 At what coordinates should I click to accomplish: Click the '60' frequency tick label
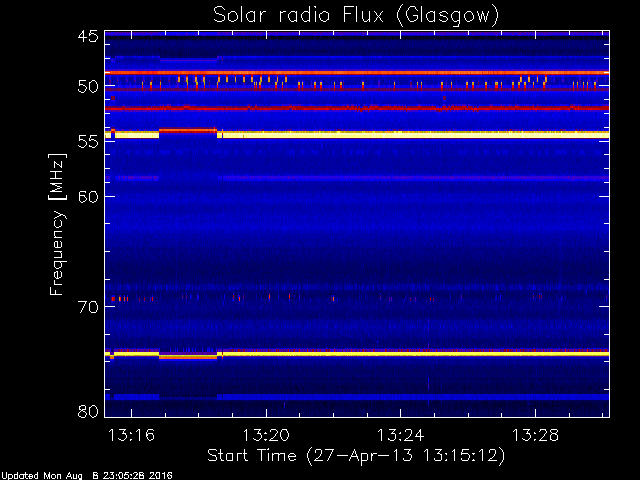point(88,197)
